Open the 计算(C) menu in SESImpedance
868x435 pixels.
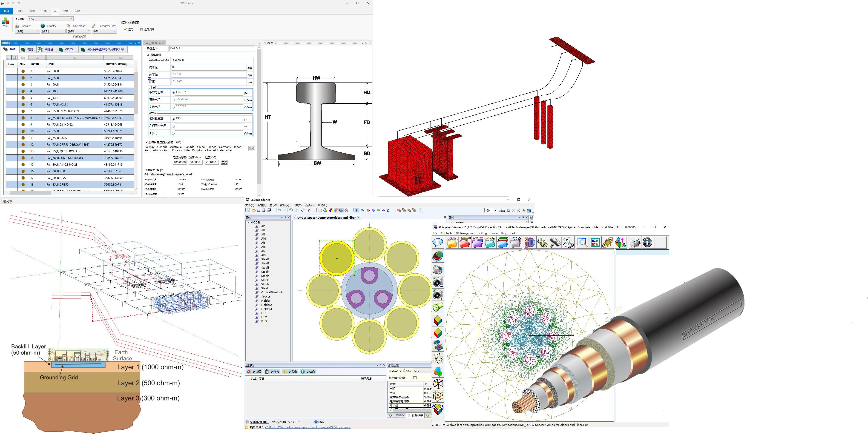(x=297, y=205)
